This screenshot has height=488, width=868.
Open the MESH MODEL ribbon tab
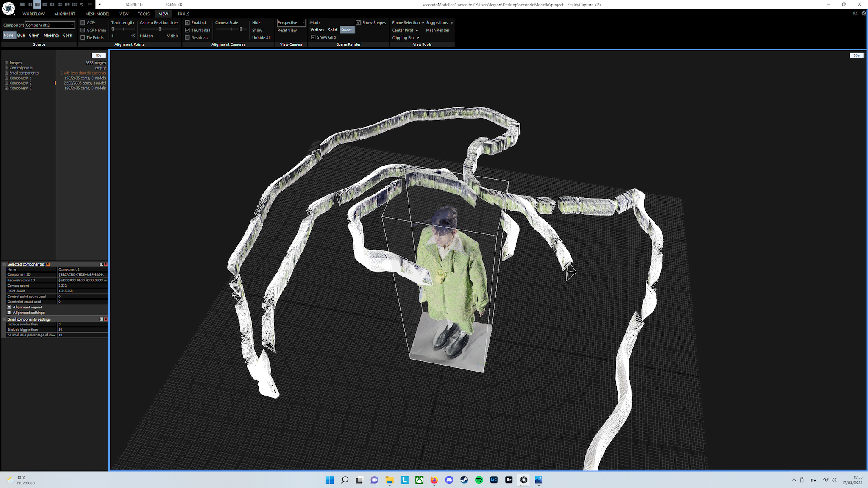[97, 14]
